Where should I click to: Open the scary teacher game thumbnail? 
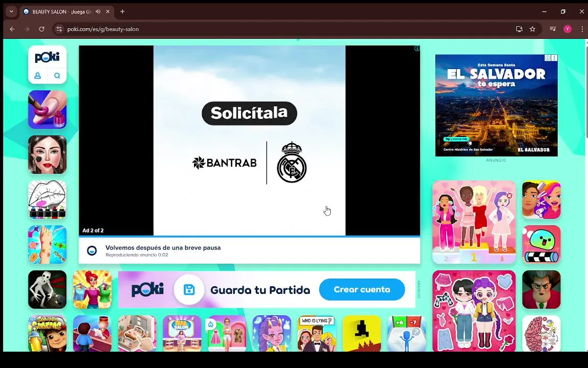tap(542, 289)
